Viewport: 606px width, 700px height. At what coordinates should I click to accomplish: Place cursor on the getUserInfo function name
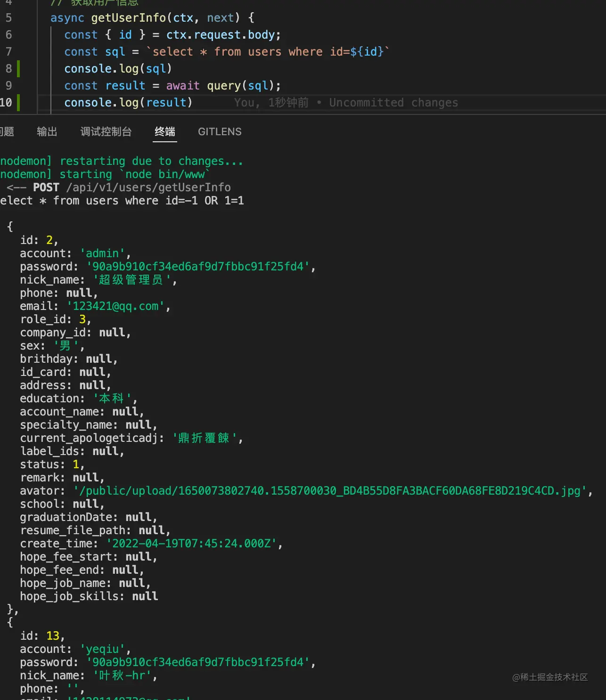pos(130,17)
